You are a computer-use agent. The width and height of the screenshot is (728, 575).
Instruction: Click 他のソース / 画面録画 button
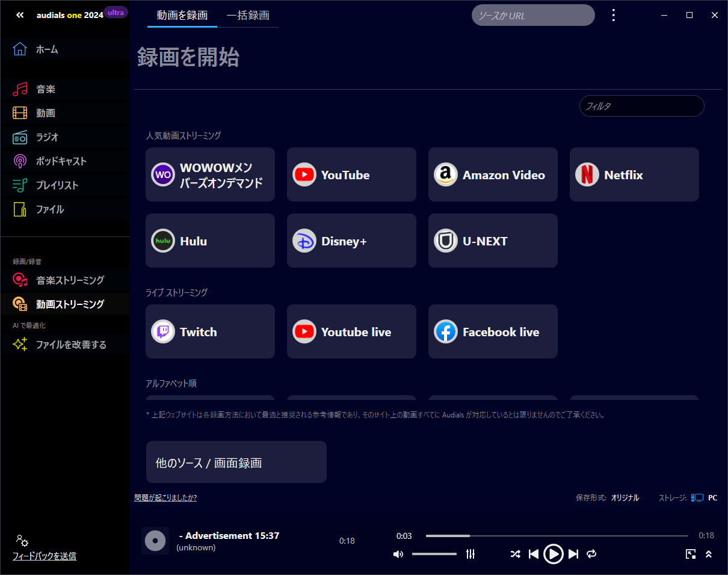(236, 462)
